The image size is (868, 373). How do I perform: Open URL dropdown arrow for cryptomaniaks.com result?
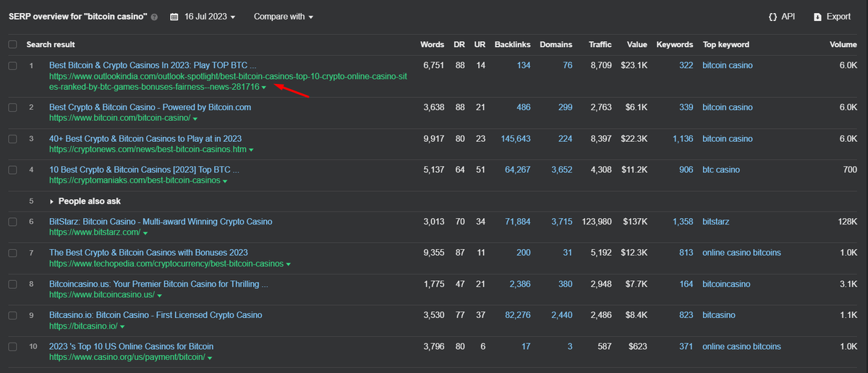pos(225,181)
